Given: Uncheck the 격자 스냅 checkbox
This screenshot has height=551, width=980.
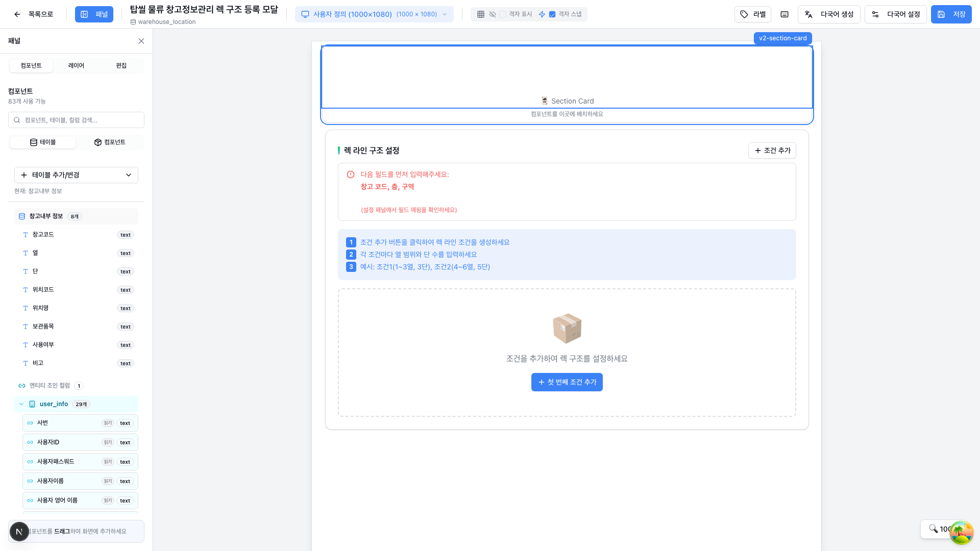Looking at the screenshot, I should pos(552,14).
